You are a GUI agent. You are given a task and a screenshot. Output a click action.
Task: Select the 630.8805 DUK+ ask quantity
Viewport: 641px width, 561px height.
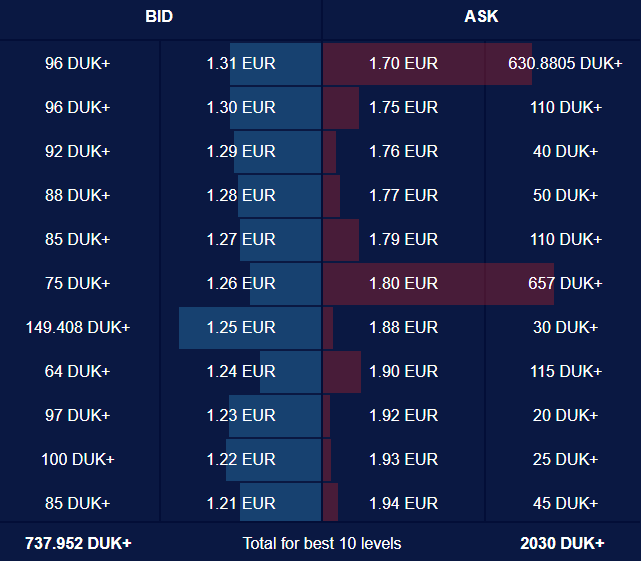point(565,63)
